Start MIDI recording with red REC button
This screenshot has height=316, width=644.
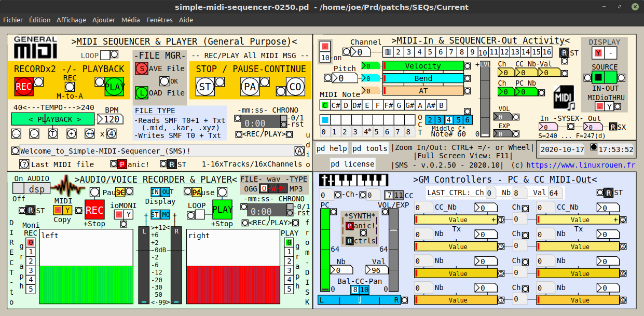click(x=23, y=87)
